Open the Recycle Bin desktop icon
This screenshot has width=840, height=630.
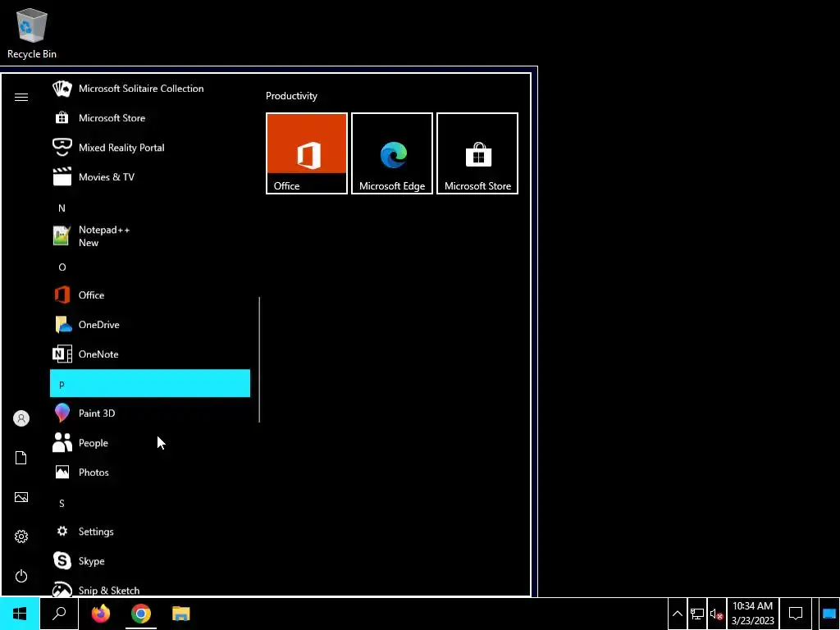tap(32, 34)
